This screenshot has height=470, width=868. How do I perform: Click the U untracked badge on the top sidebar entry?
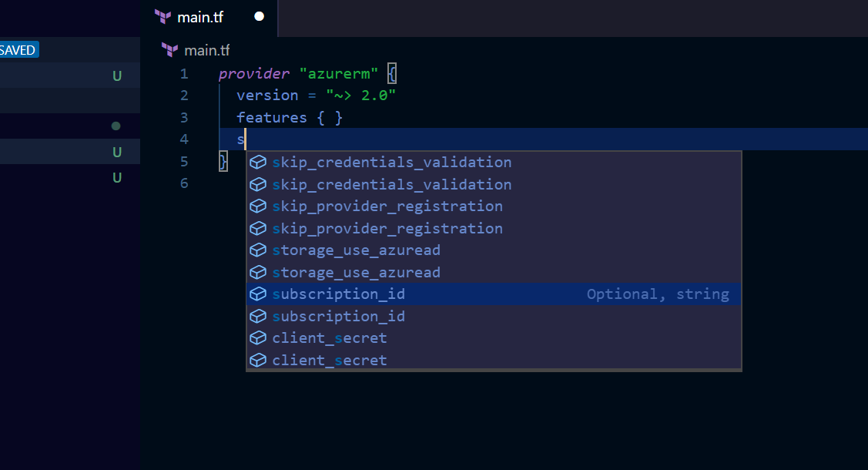(116, 76)
